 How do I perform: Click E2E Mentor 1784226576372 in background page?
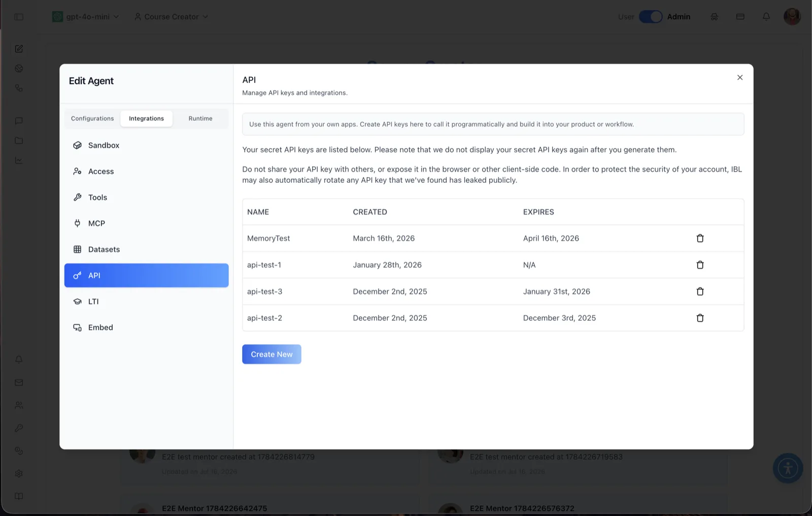click(522, 508)
